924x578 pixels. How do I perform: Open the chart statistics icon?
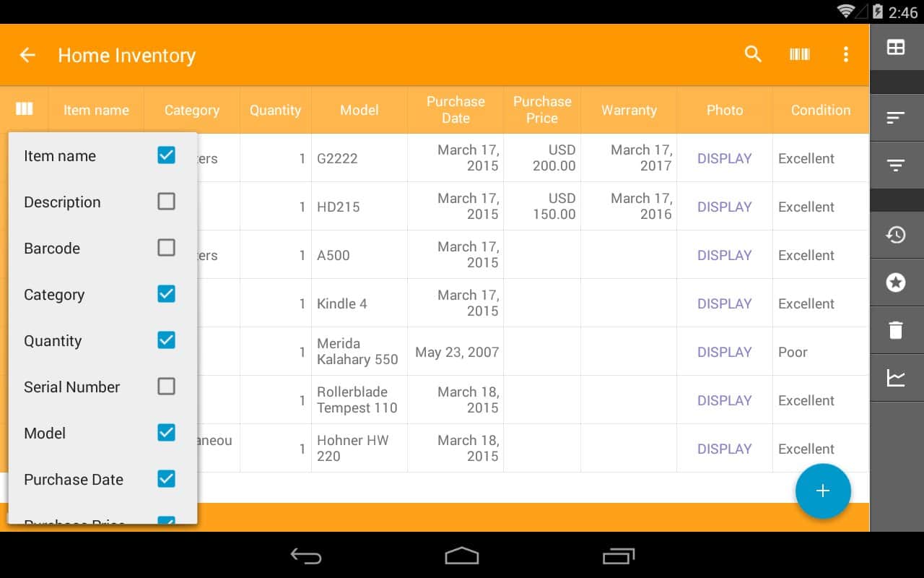click(x=896, y=378)
